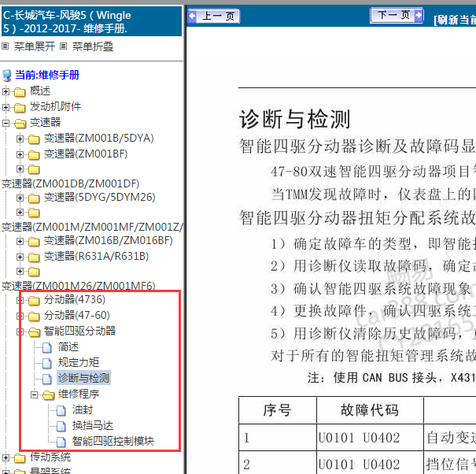Select the 智能四驱分动器 tree item
Image resolution: width=476 pixels, height=474 pixels.
pyautogui.click(x=79, y=331)
